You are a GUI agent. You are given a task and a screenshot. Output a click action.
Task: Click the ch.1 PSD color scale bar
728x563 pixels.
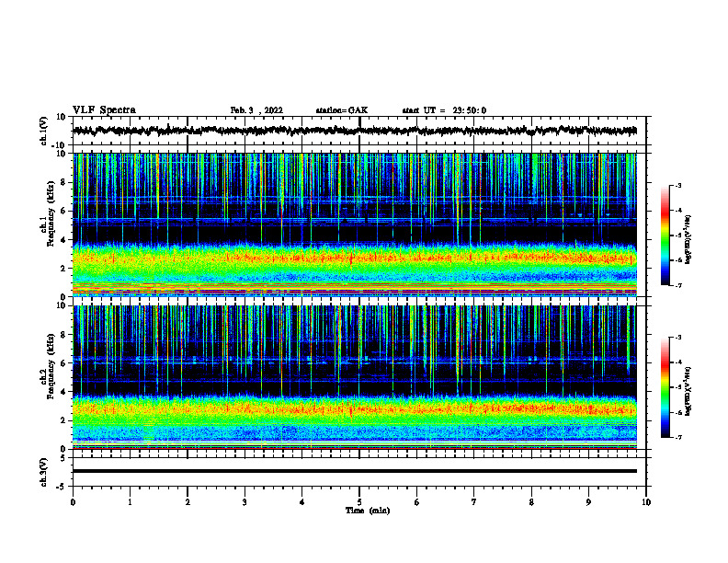(665, 236)
